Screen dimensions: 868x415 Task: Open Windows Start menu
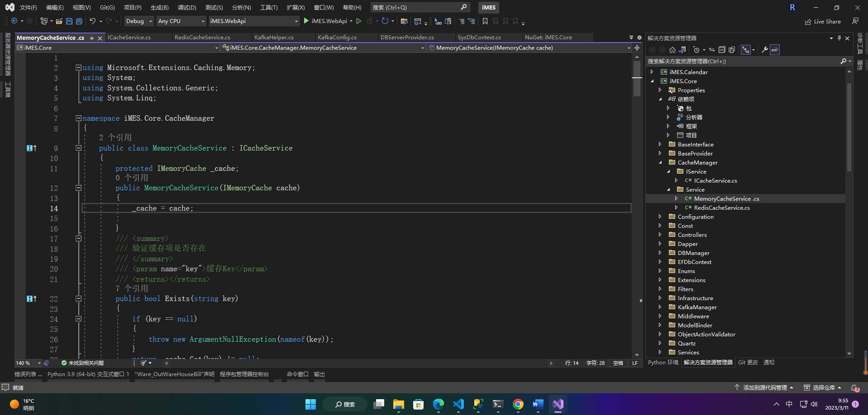pyautogui.click(x=311, y=404)
